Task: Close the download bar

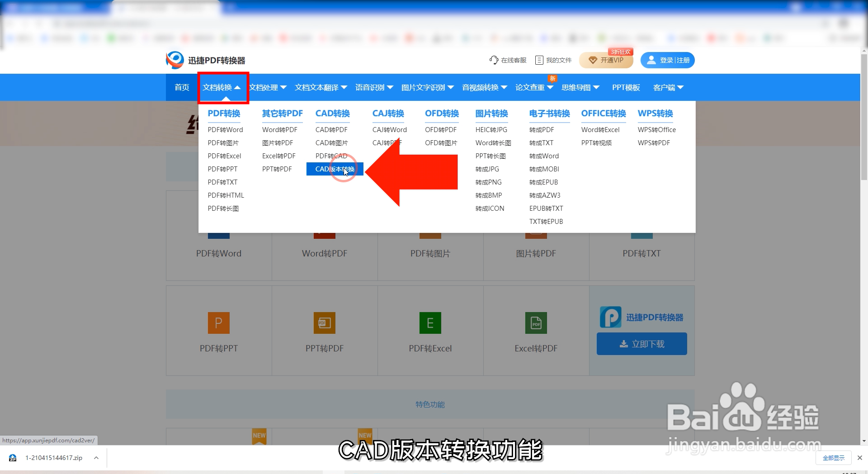Action: pos(860,458)
